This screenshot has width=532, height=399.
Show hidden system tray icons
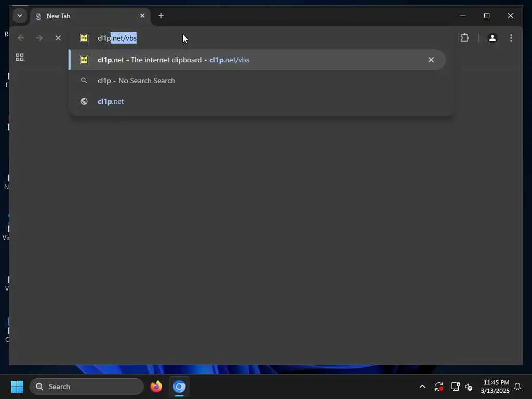[422, 387]
